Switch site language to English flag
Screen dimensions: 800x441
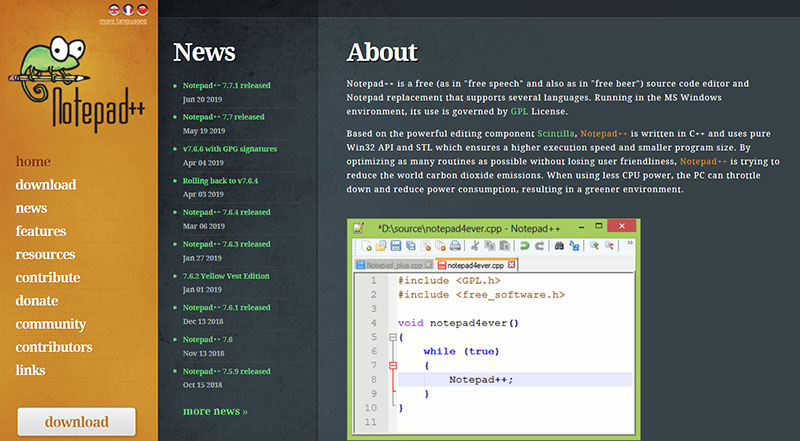pyautogui.click(x=114, y=9)
